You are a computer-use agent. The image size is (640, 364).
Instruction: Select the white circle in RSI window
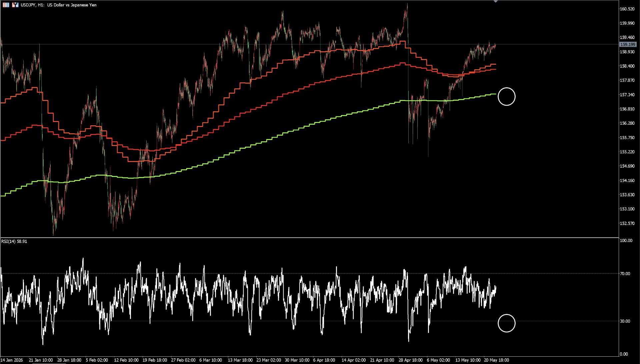pyautogui.click(x=506, y=323)
